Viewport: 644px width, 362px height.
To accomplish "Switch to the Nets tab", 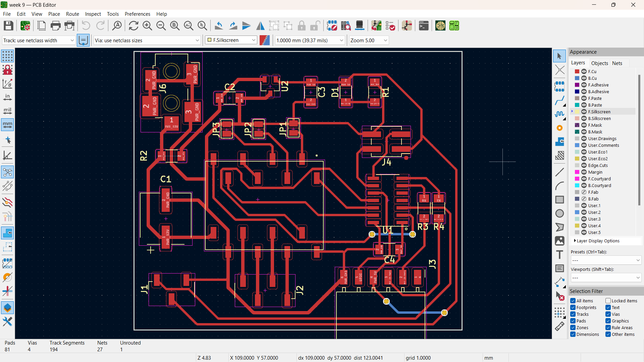I will (x=617, y=63).
